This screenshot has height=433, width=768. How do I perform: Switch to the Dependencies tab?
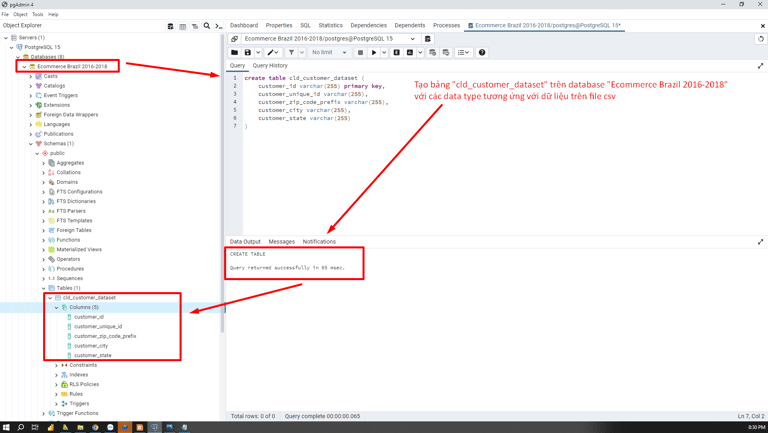point(368,25)
